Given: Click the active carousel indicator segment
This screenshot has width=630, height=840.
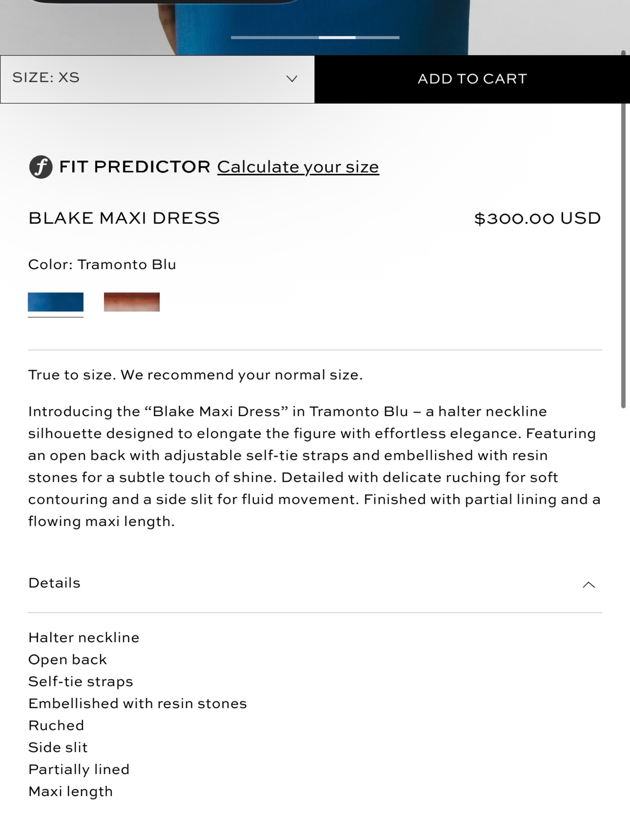Looking at the screenshot, I should coord(337,38).
